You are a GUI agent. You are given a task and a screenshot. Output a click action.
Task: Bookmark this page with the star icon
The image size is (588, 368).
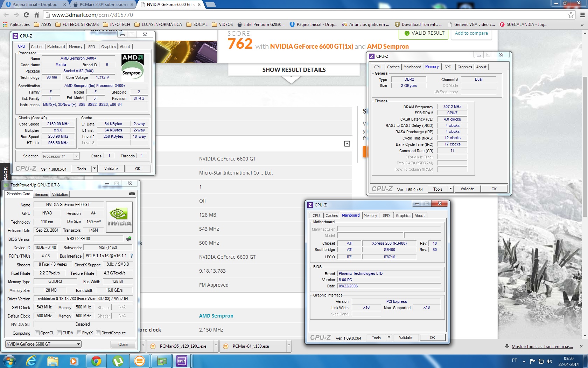click(571, 15)
